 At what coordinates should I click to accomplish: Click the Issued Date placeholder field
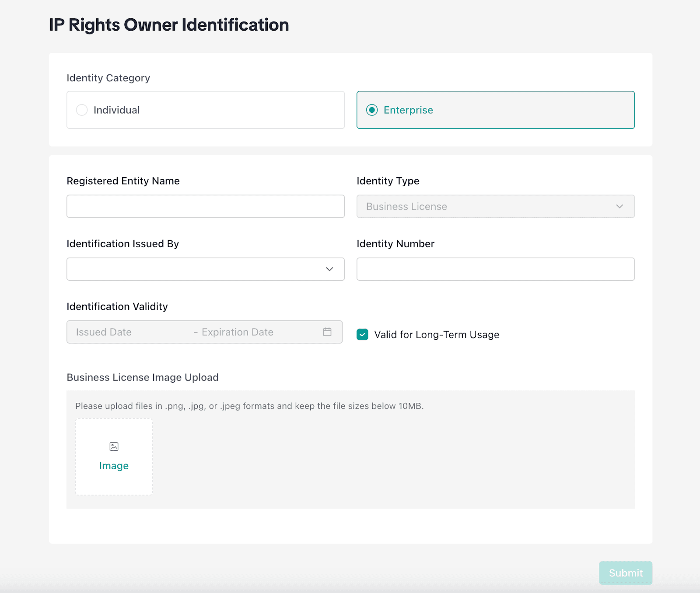pyautogui.click(x=104, y=332)
